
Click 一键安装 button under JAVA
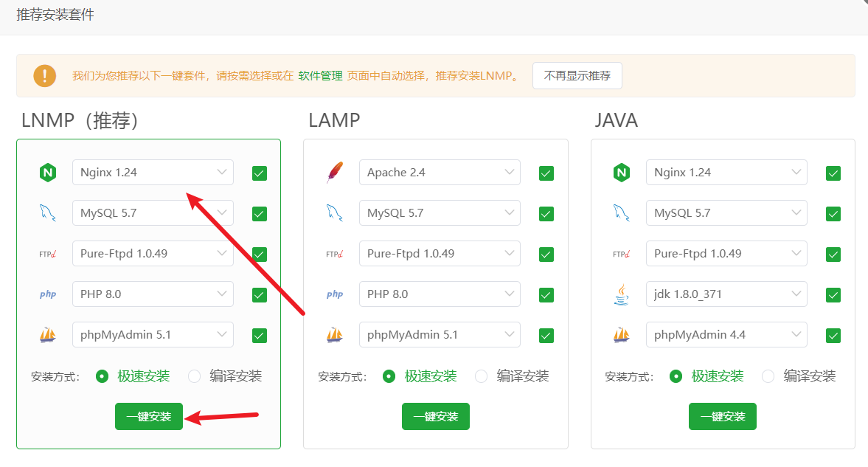coord(723,417)
